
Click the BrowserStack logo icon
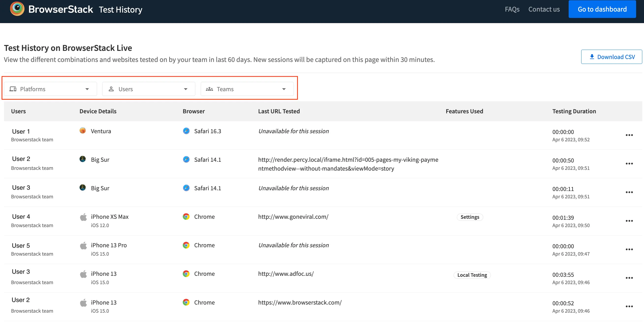click(x=17, y=9)
